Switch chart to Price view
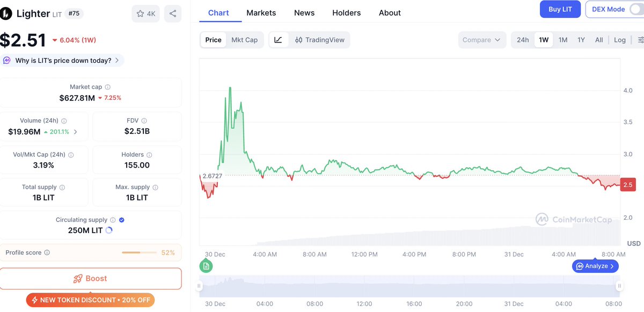The height and width of the screenshot is (312, 644). (x=213, y=40)
